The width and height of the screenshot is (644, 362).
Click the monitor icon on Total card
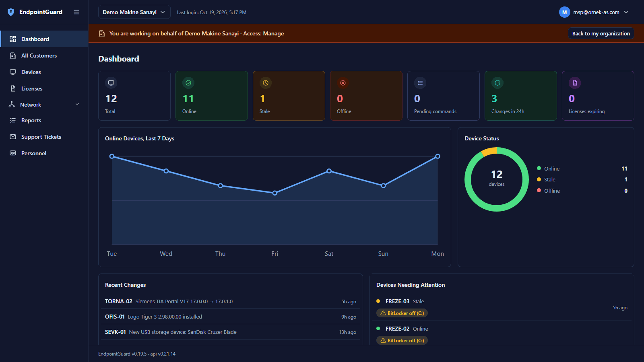pyautogui.click(x=111, y=83)
